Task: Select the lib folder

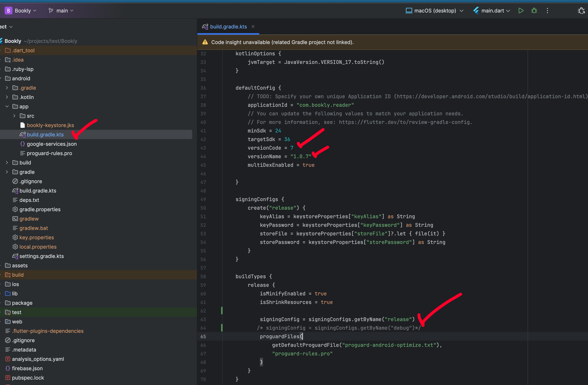Action: [x=15, y=294]
